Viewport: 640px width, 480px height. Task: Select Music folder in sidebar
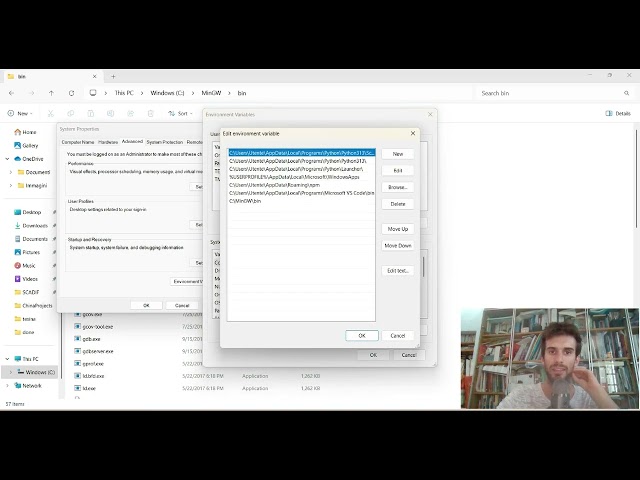25,265
